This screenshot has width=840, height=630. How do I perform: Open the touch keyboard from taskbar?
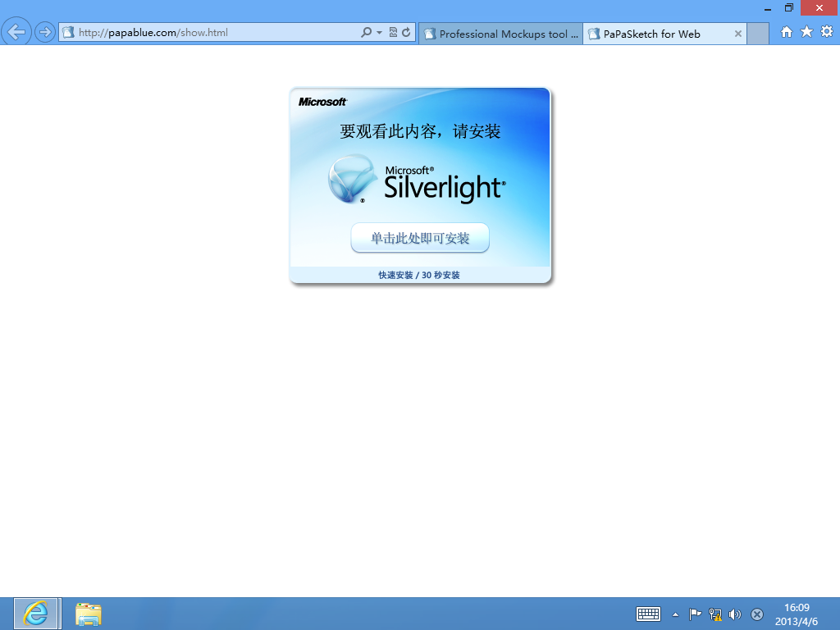(648, 614)
